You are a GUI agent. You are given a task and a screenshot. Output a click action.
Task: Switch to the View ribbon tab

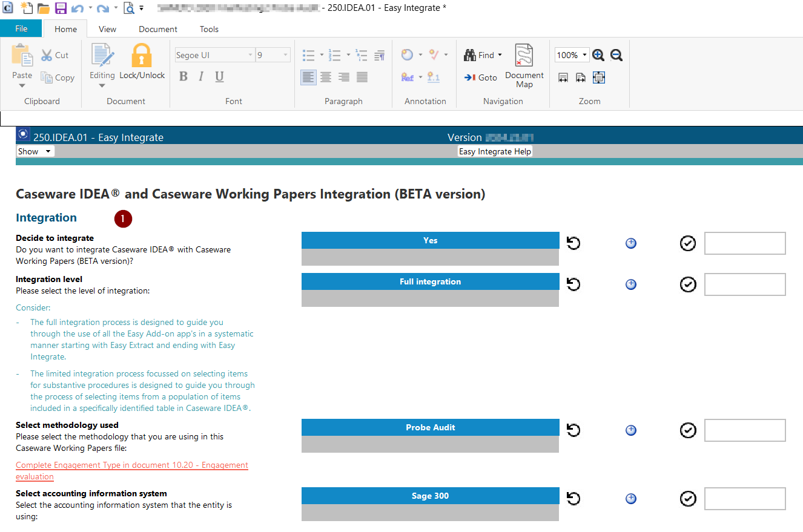click(x=107, y=29)
